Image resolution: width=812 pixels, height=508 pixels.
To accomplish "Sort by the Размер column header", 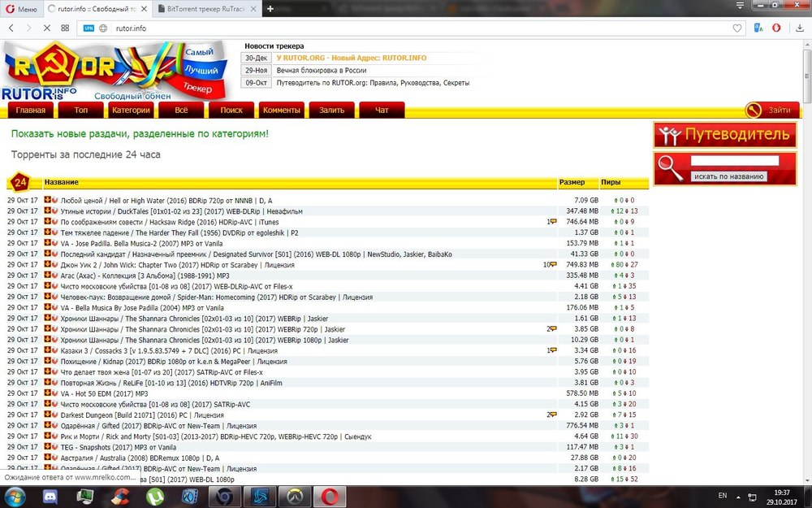I will 572,182.
